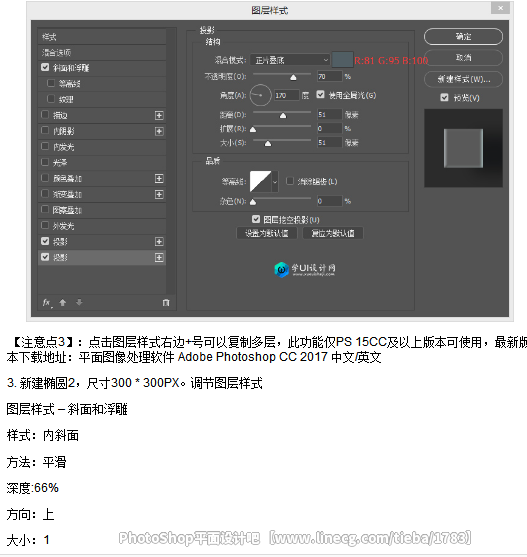Viewport: 527px width, 557px height.
Task: Click the 扩展(R) percent value field
Action: pyautogui.click(x=330, y=129)
